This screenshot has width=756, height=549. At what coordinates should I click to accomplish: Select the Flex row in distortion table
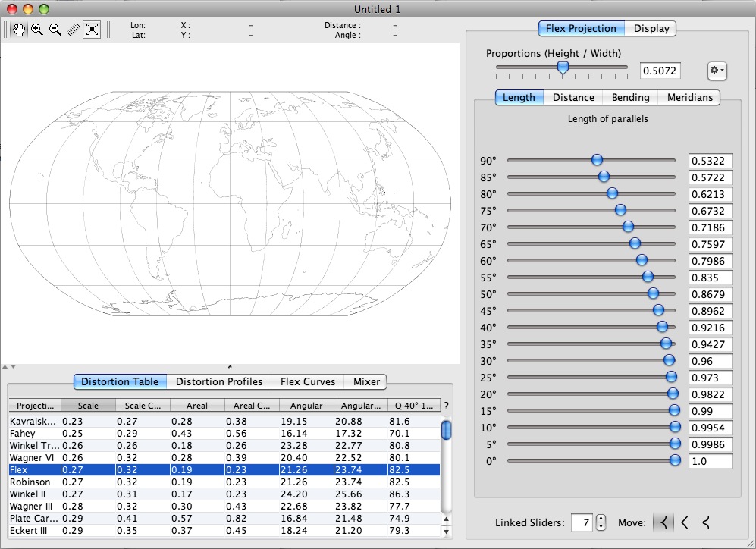(224, 470)
